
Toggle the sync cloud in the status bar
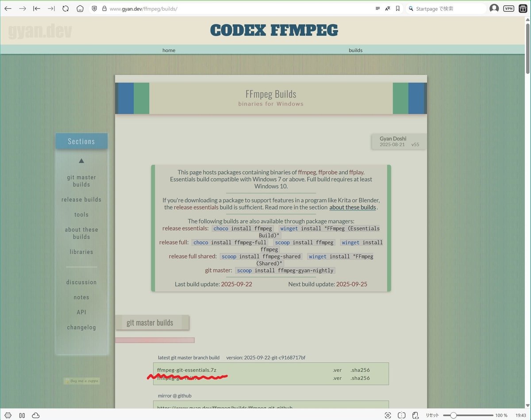[x=35, y=416]
